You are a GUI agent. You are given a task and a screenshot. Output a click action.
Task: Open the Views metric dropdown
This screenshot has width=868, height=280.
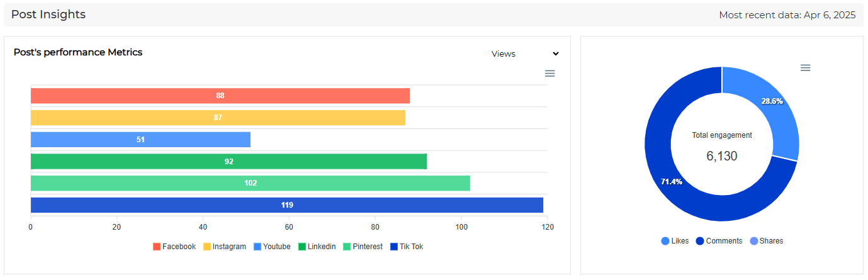(x=504, y=54)
